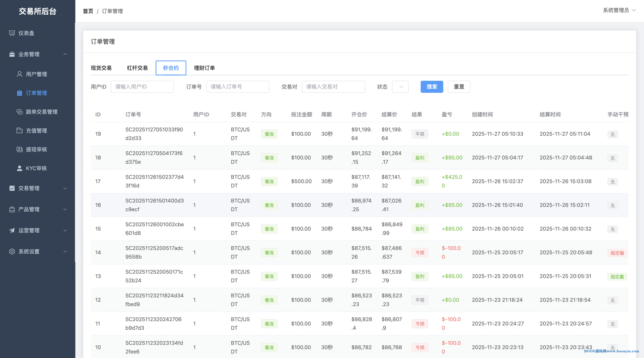Switch to the 杠杆交易 tab

[x=137, y=68]
